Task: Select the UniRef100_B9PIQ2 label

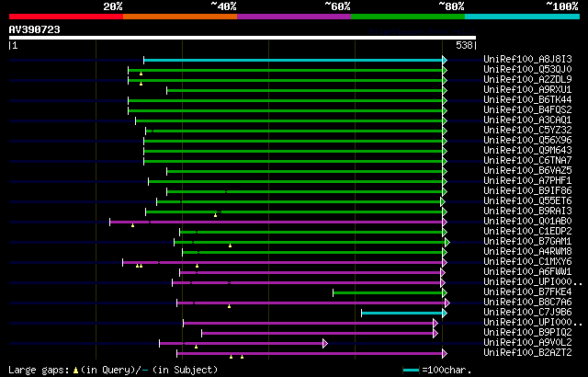Action: pyautogui.click(x=527, y=333)
